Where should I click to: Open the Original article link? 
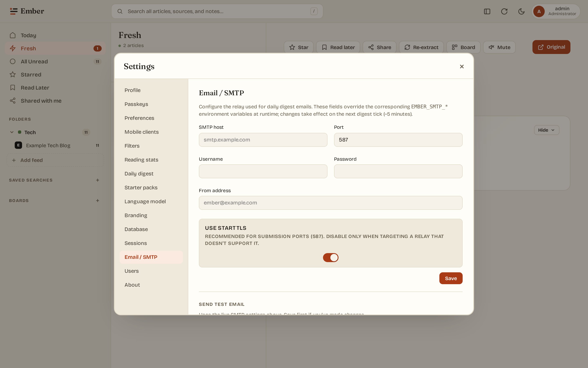click(551, 47)
